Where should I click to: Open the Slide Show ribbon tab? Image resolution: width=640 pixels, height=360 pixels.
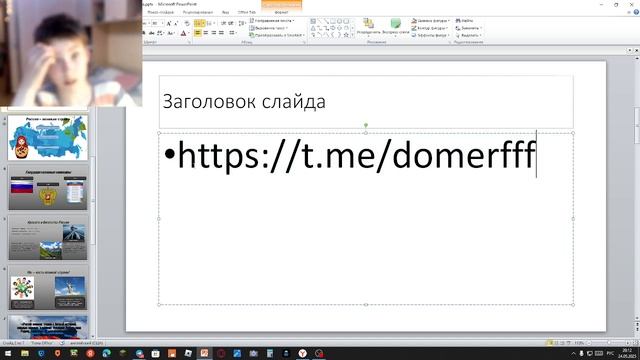[x=161, y=12]
